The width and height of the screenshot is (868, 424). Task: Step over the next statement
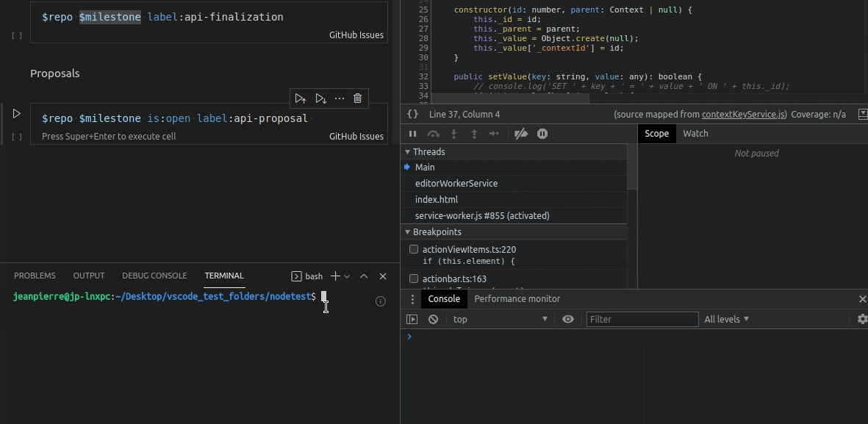pos(434,133)
